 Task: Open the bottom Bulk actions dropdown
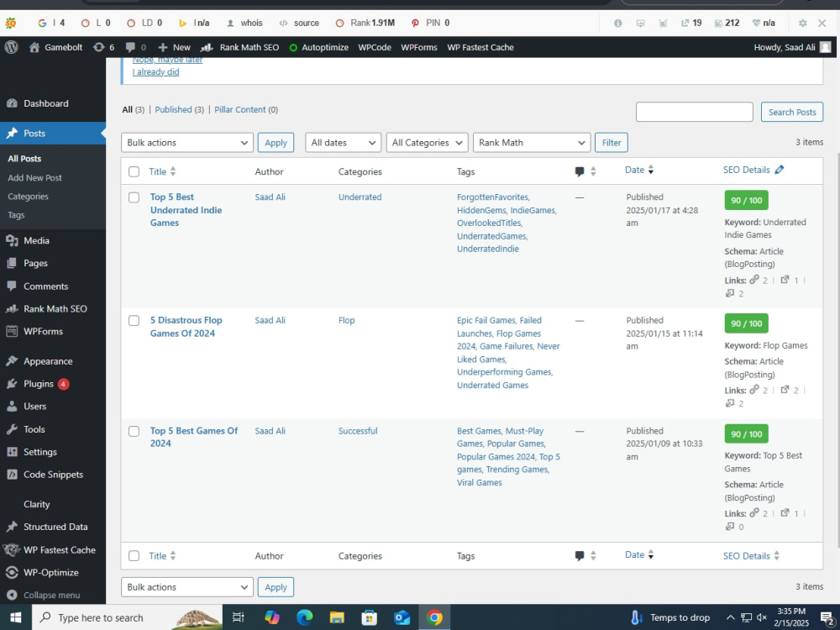point(187,587)
